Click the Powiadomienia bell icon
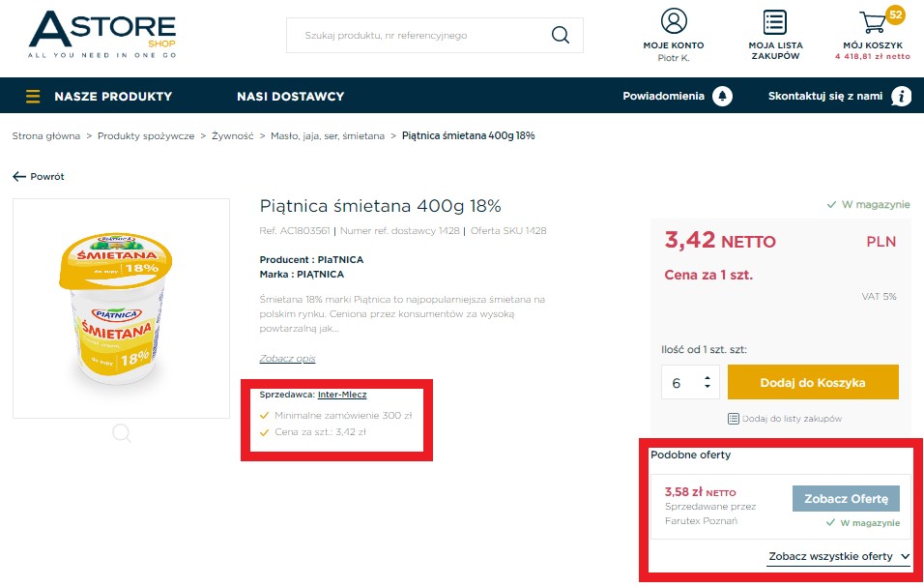 (x=722, y=96)
